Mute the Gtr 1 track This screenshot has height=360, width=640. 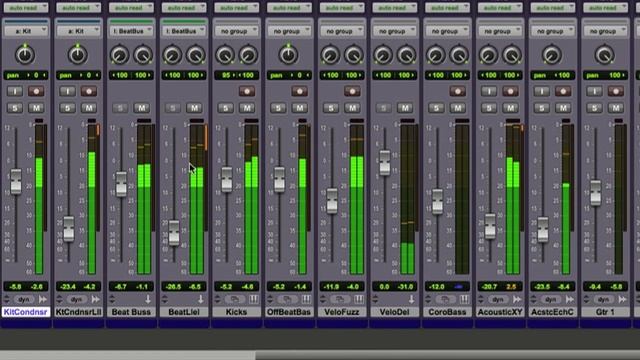click(x=615, y=108)
